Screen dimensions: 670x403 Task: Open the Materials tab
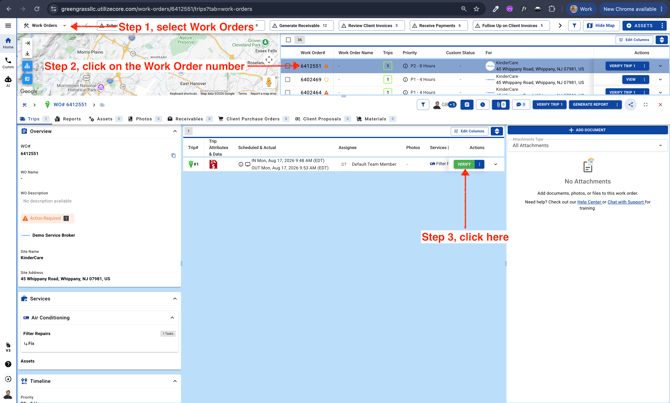376,119
